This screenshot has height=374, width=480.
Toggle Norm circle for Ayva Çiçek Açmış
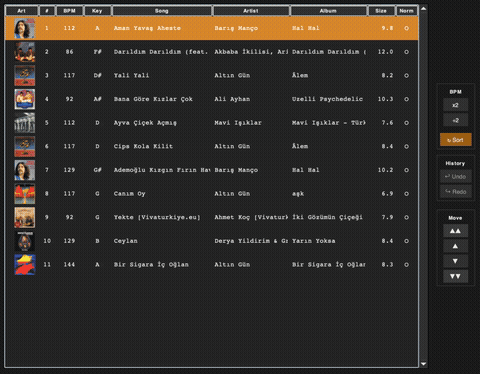tap(406, 123)
